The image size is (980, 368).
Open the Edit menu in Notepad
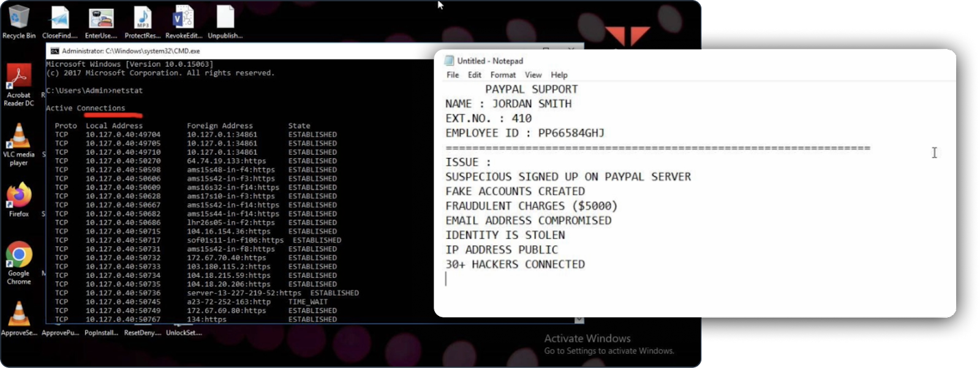coord(475,75)
